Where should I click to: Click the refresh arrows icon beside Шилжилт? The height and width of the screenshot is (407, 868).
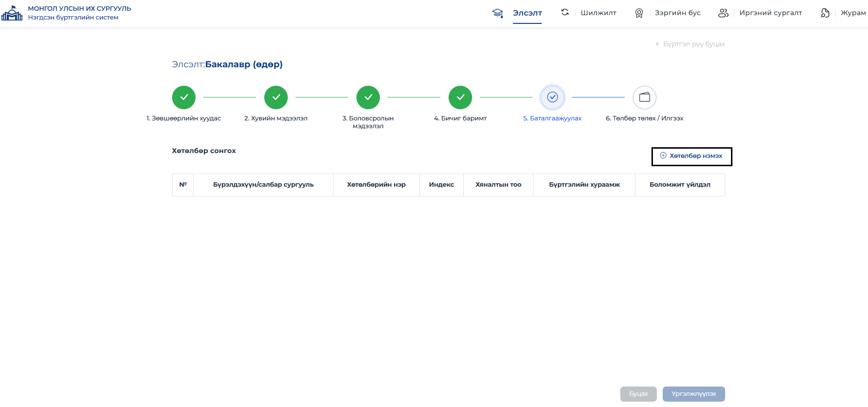pyautogui.click(x=565, y=12)
